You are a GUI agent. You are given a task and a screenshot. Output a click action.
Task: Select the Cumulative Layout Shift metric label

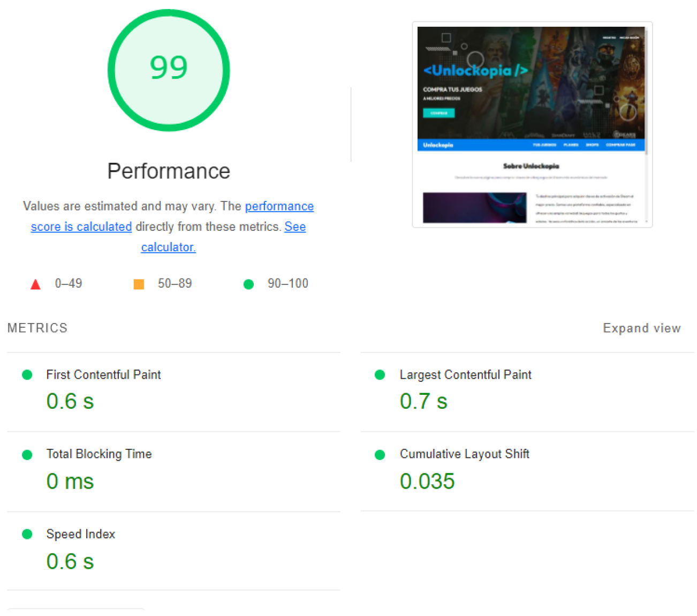(464, 454)
